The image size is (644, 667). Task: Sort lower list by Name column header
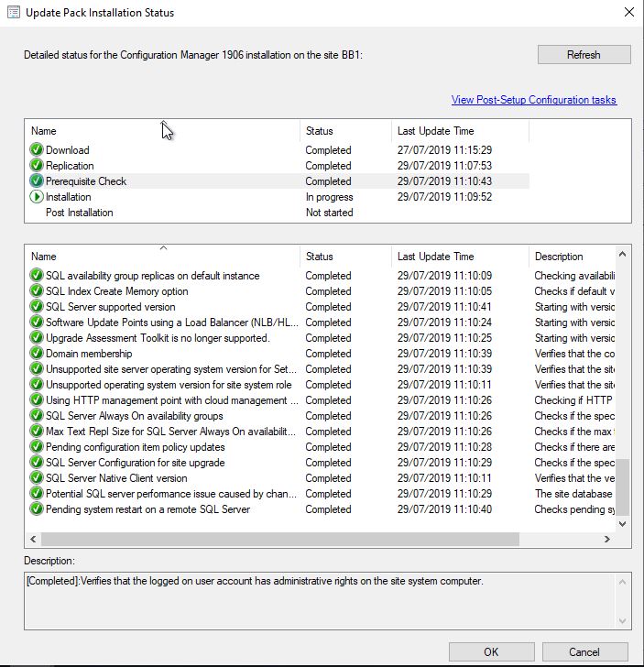click(163, 257)
